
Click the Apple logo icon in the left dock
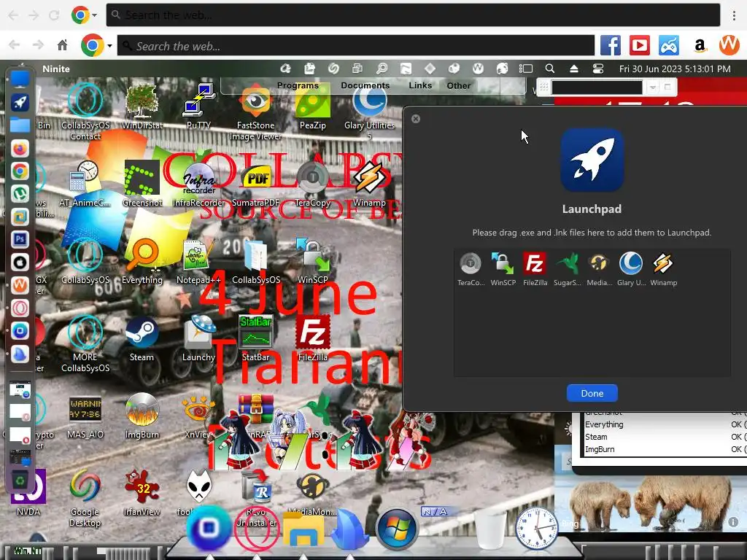click(20, 262)
